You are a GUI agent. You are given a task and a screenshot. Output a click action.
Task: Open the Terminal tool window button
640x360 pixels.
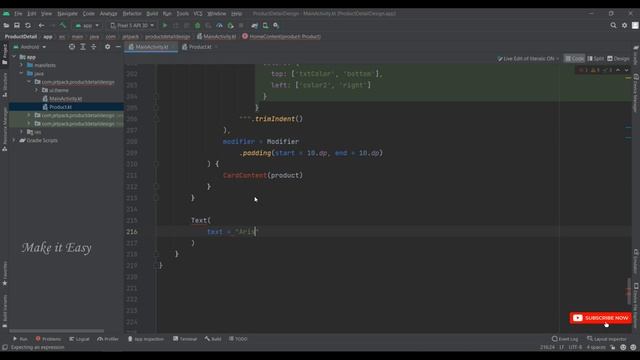pos(185,339)
